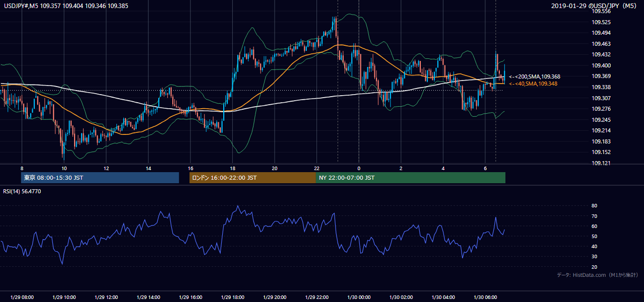Click the 1/29 22:00 date axis label

pos(316,297)
